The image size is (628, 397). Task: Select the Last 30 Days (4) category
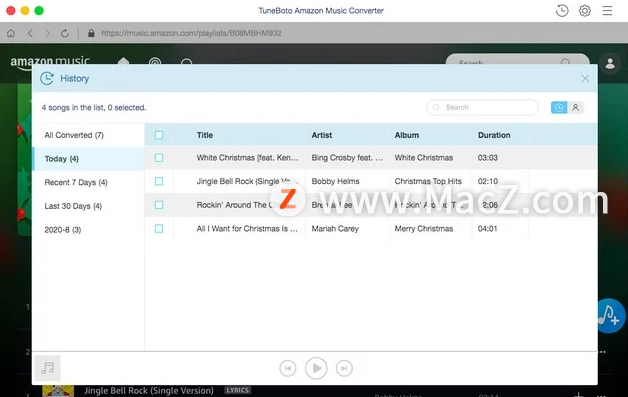coord(88,206)
